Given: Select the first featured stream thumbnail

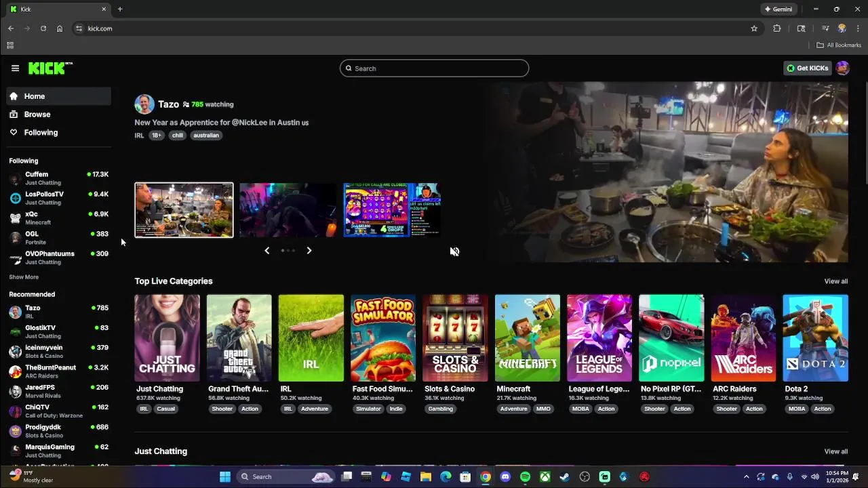Looking at the screenshot, I should (184, 210).
